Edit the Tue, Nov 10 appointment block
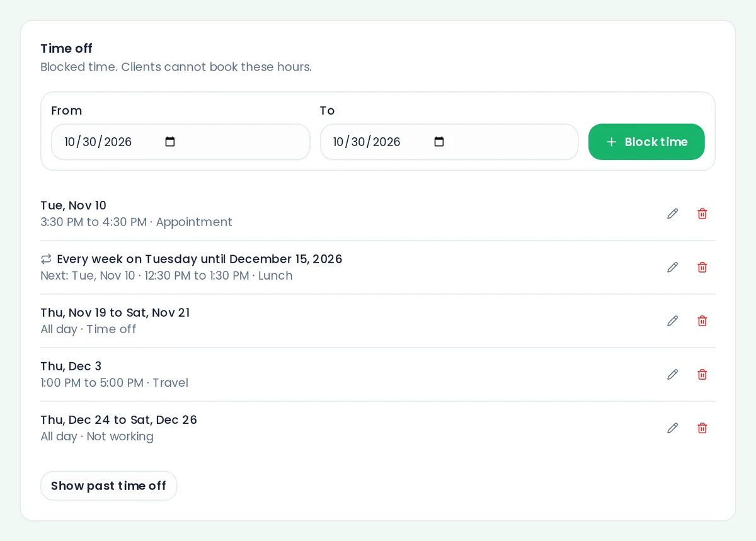756x541 pixels. coord(672,214)
